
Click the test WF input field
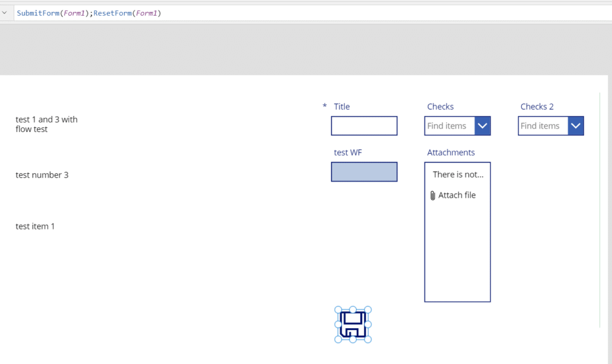364,172
